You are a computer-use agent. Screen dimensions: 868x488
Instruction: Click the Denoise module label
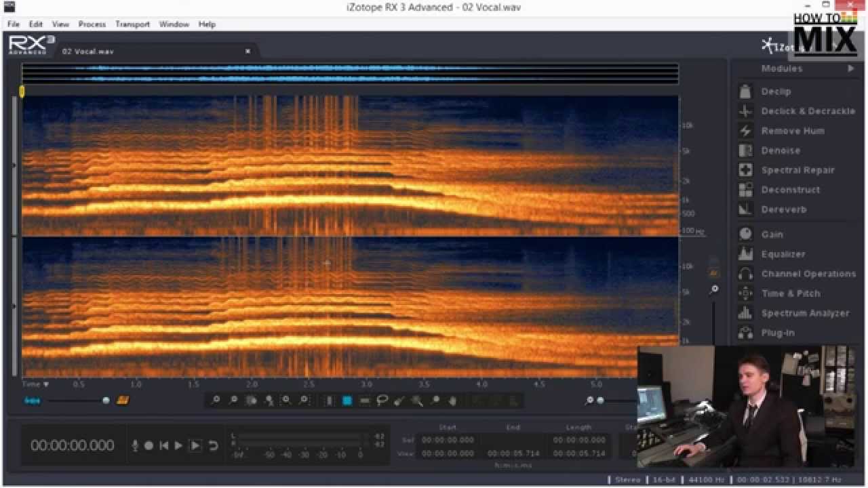781,150
